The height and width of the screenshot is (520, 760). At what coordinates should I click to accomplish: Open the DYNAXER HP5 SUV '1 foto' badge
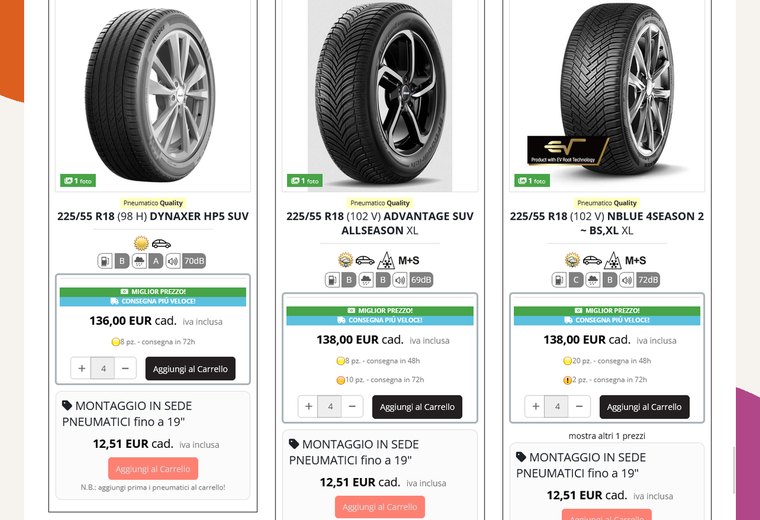click(78, 181)
